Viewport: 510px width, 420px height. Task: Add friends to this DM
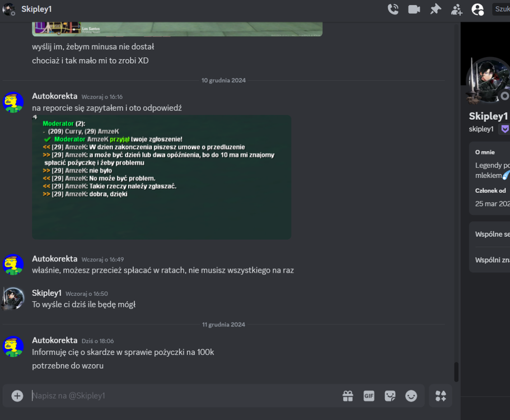pos(457,10)
